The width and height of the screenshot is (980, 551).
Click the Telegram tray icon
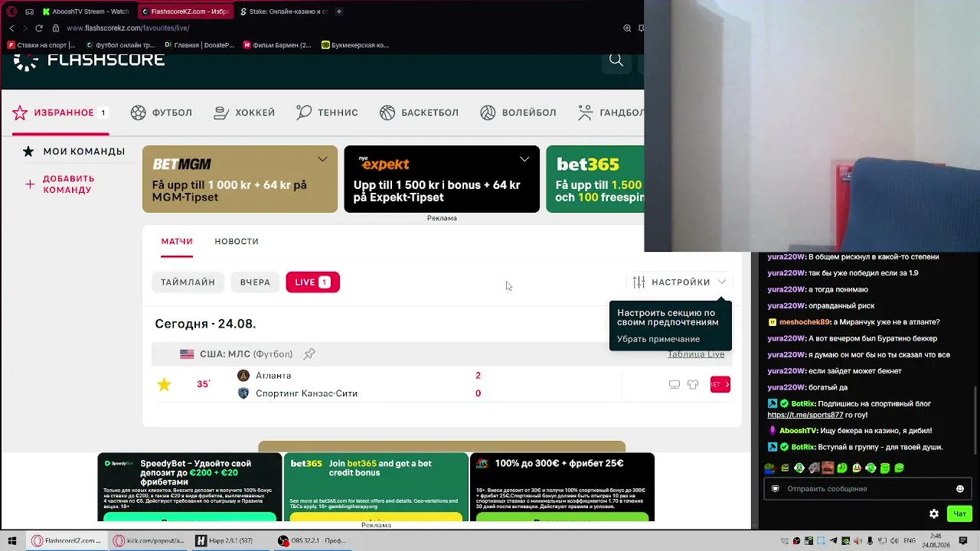834,541
